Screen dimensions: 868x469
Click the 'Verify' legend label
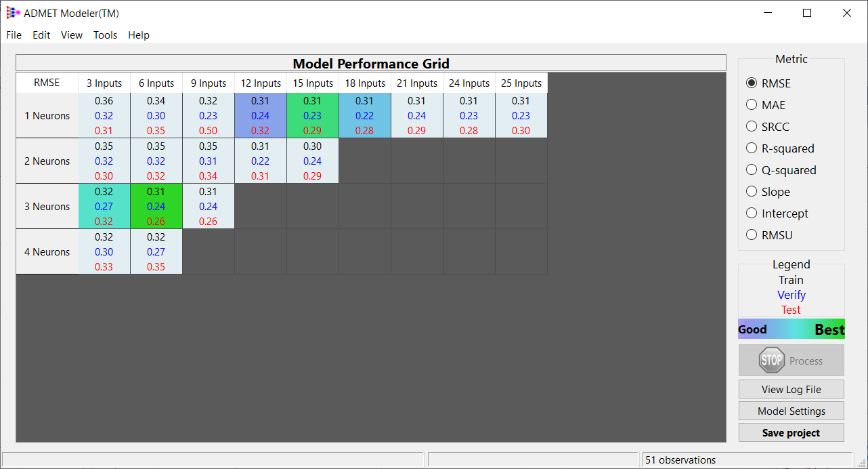click(791, 295)
